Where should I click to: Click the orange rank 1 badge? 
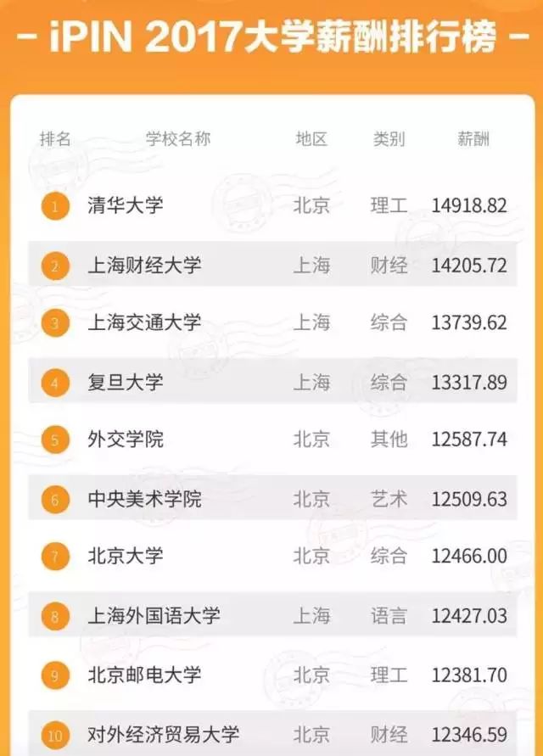tap(55, 206)
